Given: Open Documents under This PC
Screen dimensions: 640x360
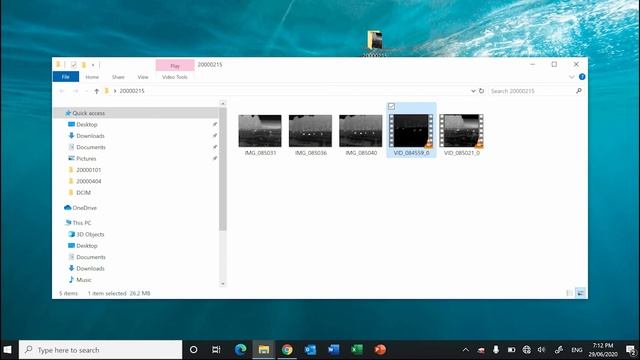Looking at the screenshot, I should [91, 257].
